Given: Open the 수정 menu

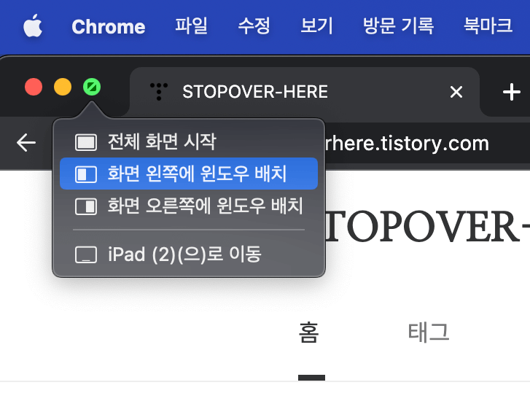Looking at the screenshot, I should [254, 26].
